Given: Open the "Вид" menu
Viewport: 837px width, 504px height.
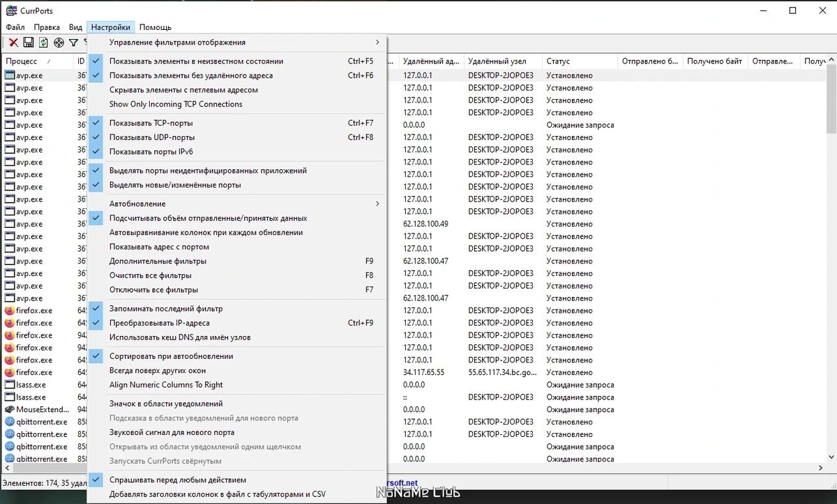Looking at the screenshot, I should pos(75,27).
